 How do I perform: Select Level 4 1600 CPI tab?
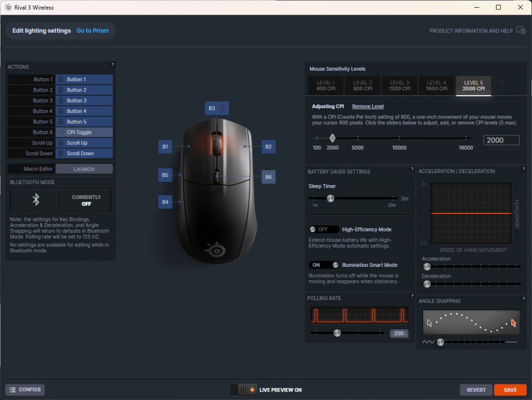point(436,86)
